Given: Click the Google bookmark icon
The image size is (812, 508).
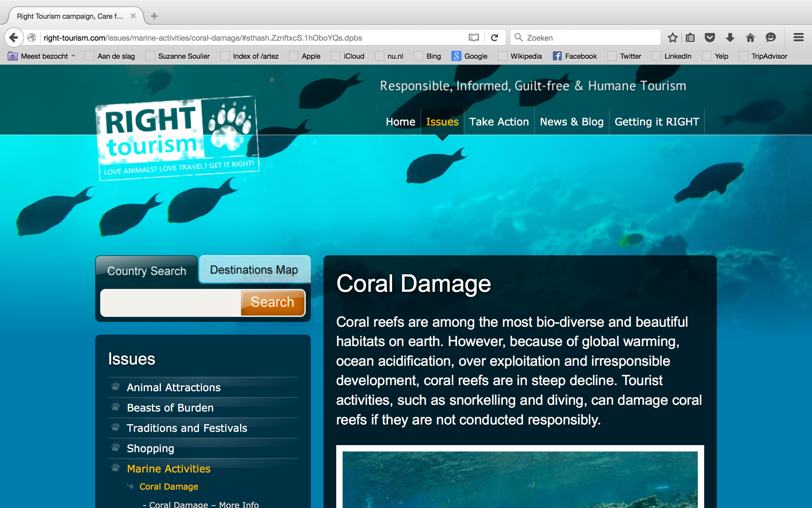Looking at the screenshot, I should 456,56.
